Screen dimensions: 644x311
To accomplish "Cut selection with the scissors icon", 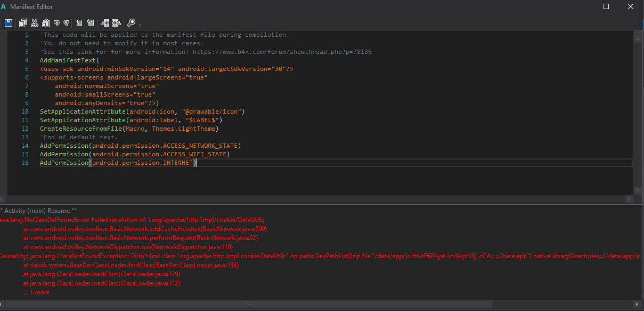I will coord(35,23).
